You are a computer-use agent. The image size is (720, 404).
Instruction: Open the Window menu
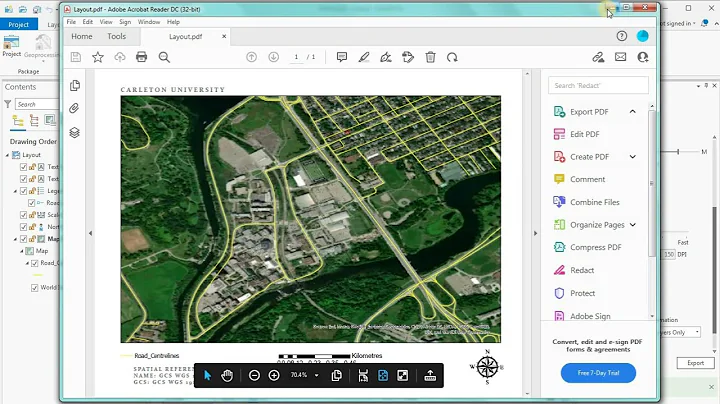tap(149, 22)
